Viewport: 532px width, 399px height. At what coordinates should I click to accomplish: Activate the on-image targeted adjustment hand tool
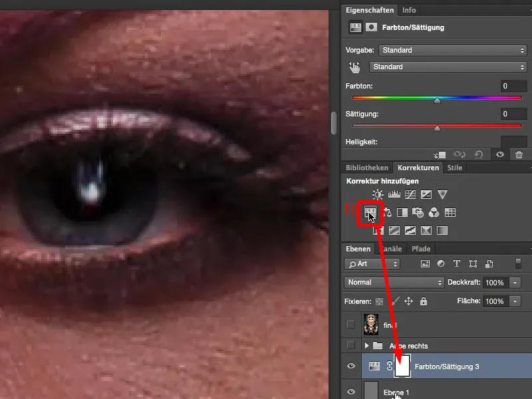[x=354, y=67]
